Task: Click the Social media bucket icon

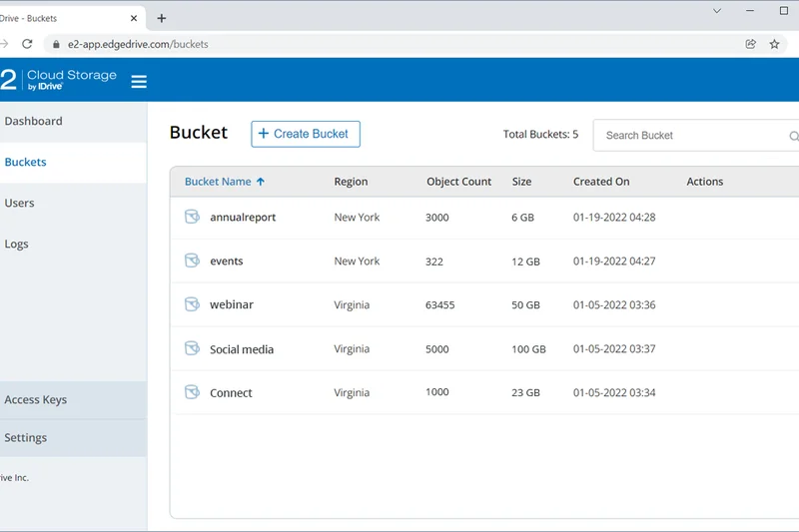Action: coord(192,348)
